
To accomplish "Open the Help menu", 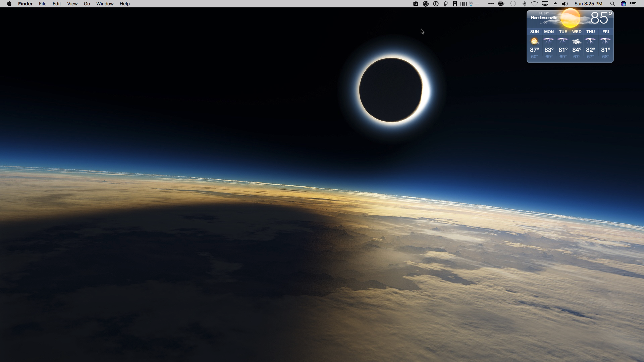I will (124, 4).
